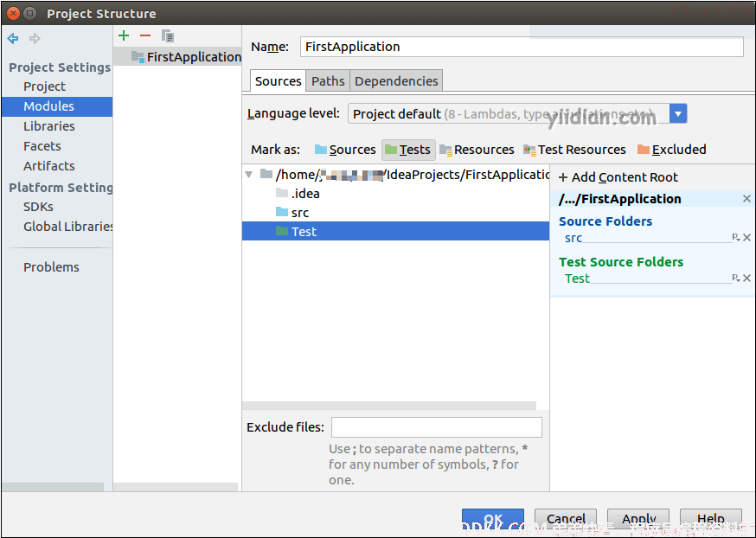
Task: Click Test under Test Source Folders
Action: click(577, 279)
